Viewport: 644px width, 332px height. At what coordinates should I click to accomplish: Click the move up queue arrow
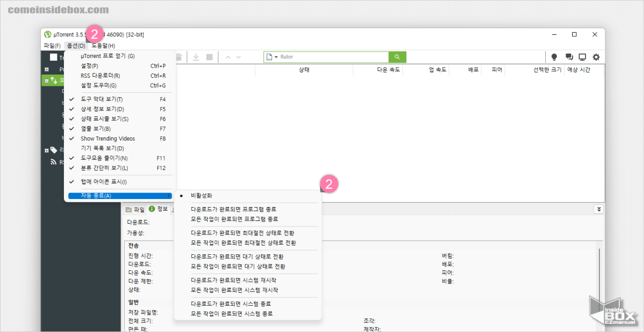(x=228, y=57)
